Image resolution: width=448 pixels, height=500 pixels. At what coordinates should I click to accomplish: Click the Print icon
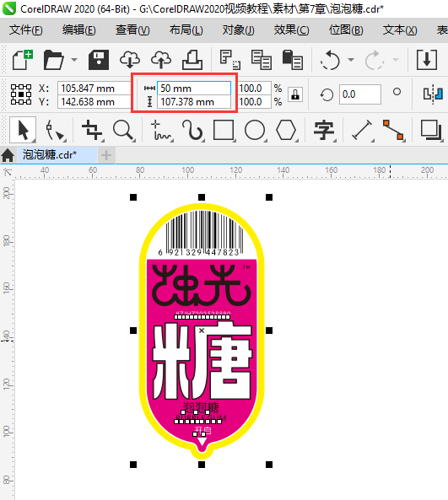[192, 60]
